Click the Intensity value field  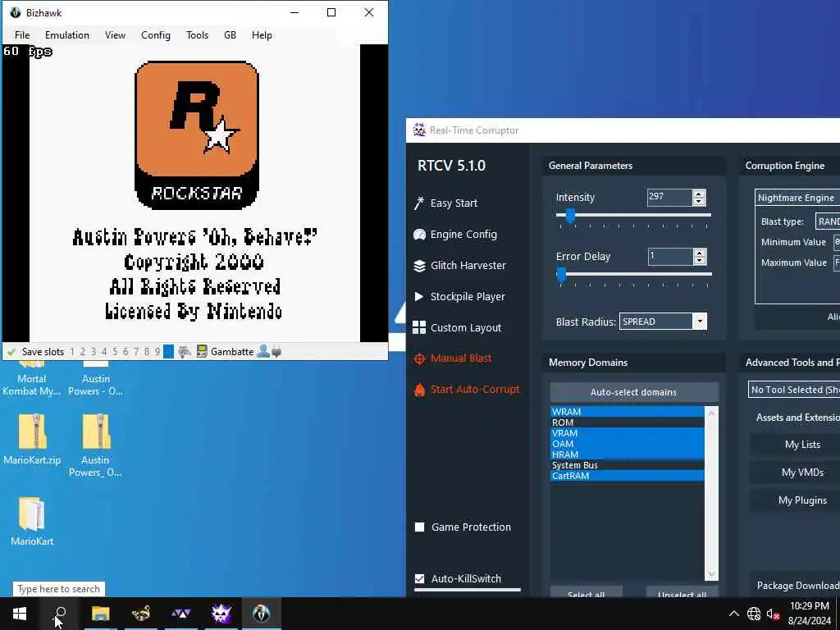(669, 197)
